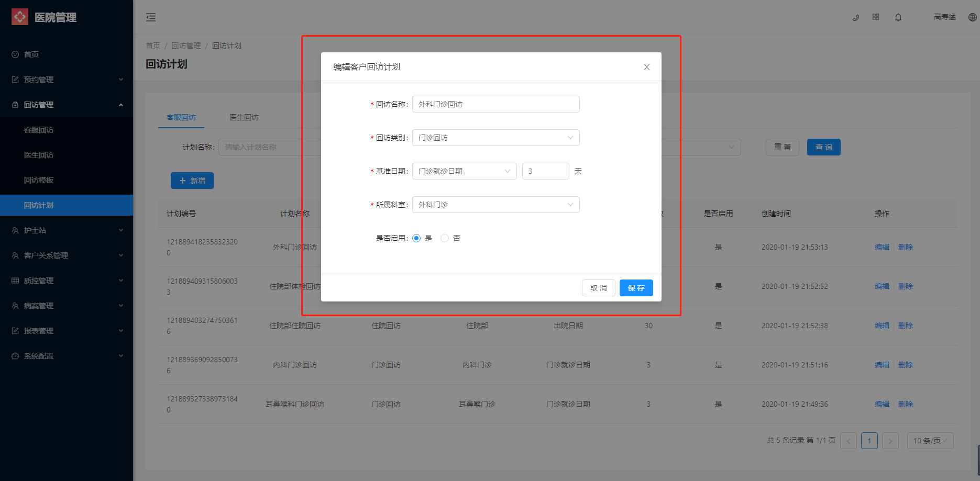This screenshot has height=481, width=980.
Task: Expand the 报表管理 menu
Action: pos(121,331)
